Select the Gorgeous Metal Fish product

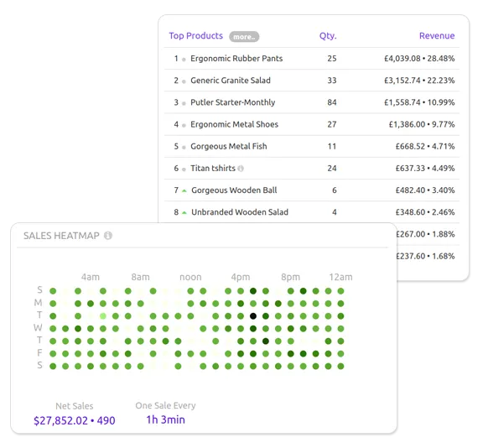pos(229,146)
